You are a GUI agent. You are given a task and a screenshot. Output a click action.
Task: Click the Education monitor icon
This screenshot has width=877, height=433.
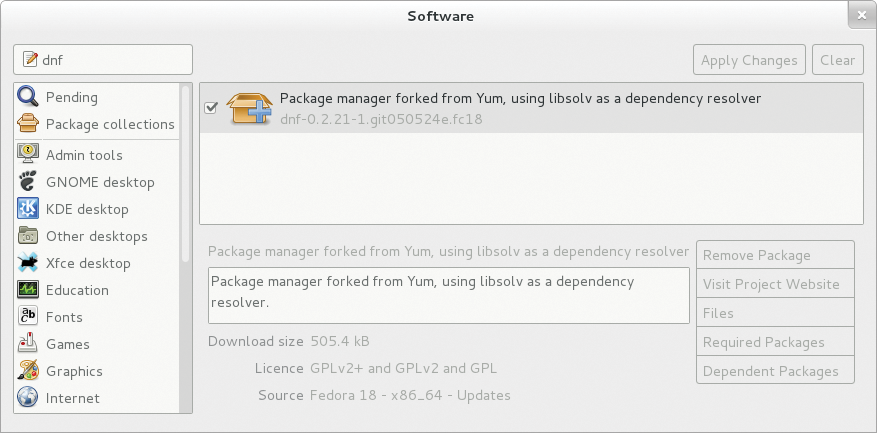tap(28, 290)
